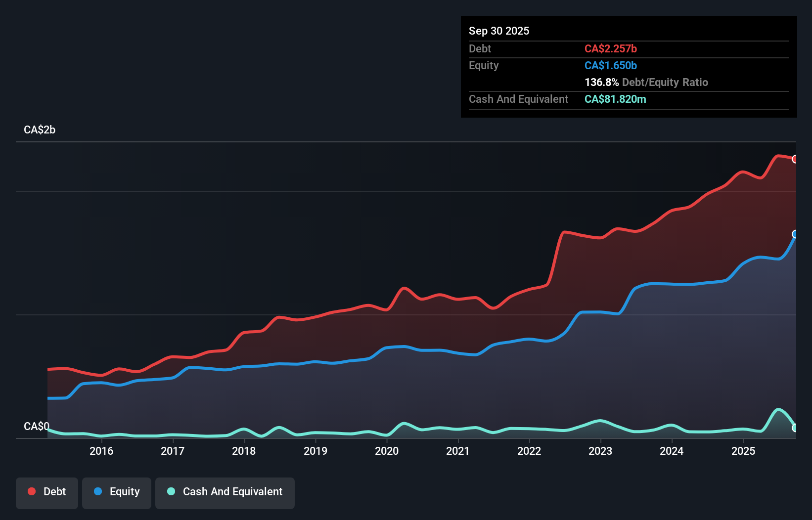Click the CA$2.257b debt value

[611, 49]
